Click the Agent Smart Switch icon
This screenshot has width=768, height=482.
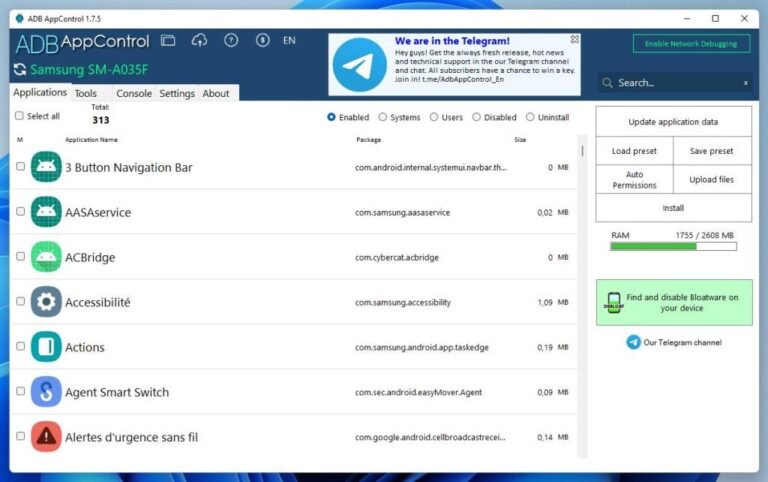(46, 392)
